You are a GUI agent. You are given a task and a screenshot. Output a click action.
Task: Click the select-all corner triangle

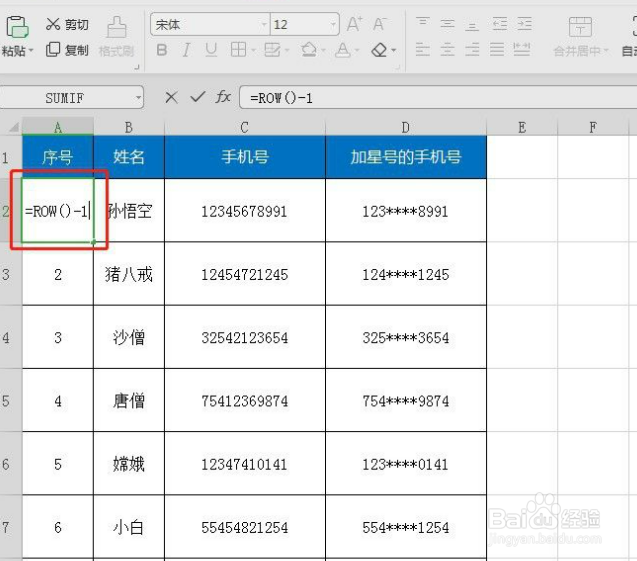pos(14,128)
